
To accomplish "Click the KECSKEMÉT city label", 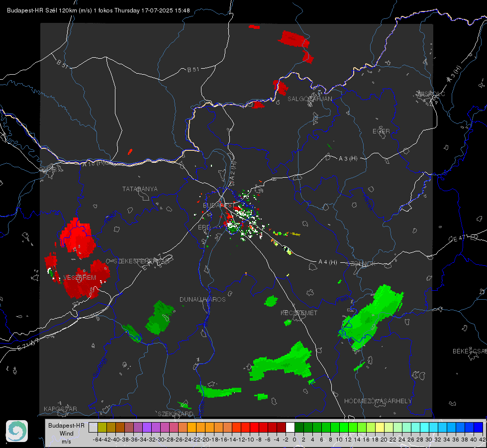I will click(299, 313).
